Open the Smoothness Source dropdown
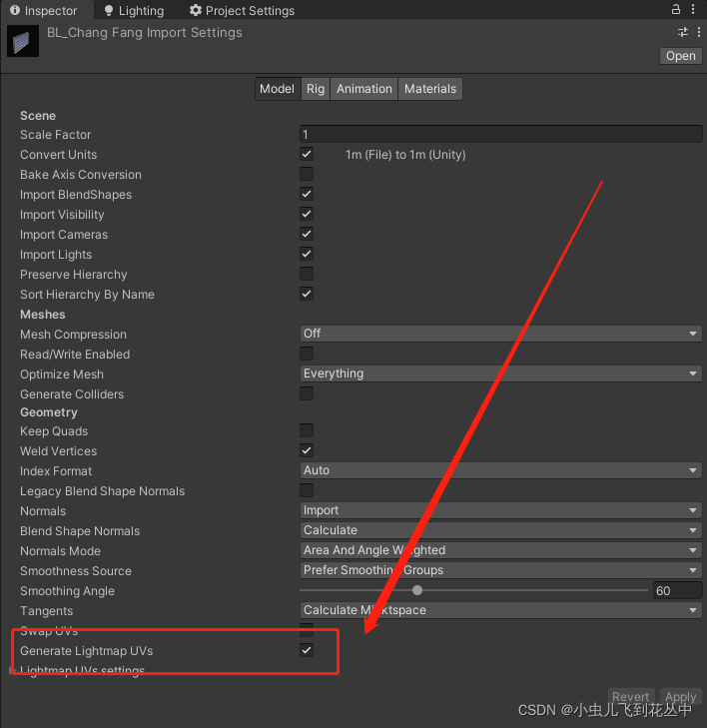 [500, 570]
